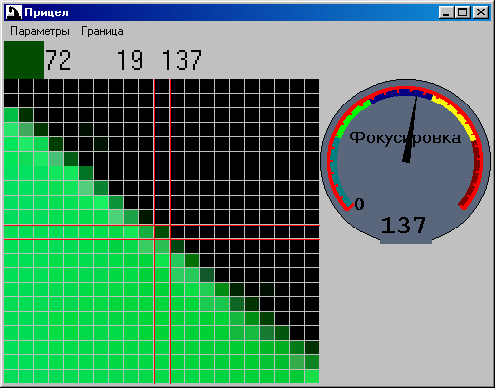Click the Фокусировка gauge label
The height and width of the screenshot is (388, 495).
[x=405, y=138]
